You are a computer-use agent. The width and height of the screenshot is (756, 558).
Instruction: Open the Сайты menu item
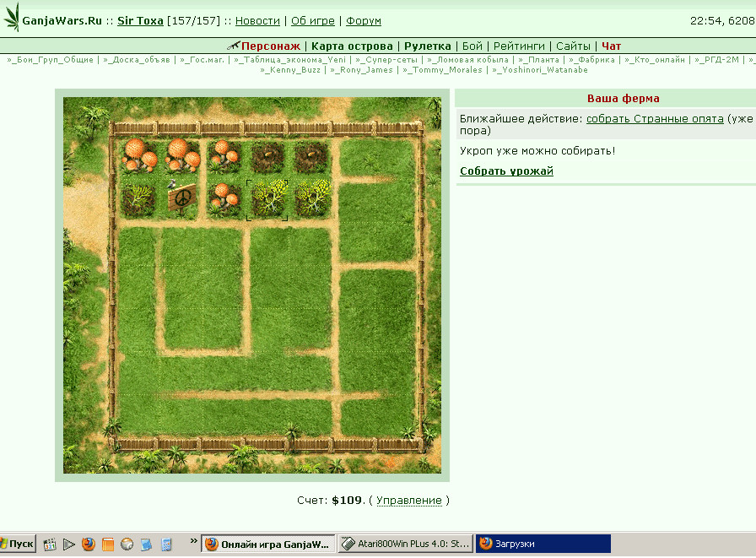(573, 46)
